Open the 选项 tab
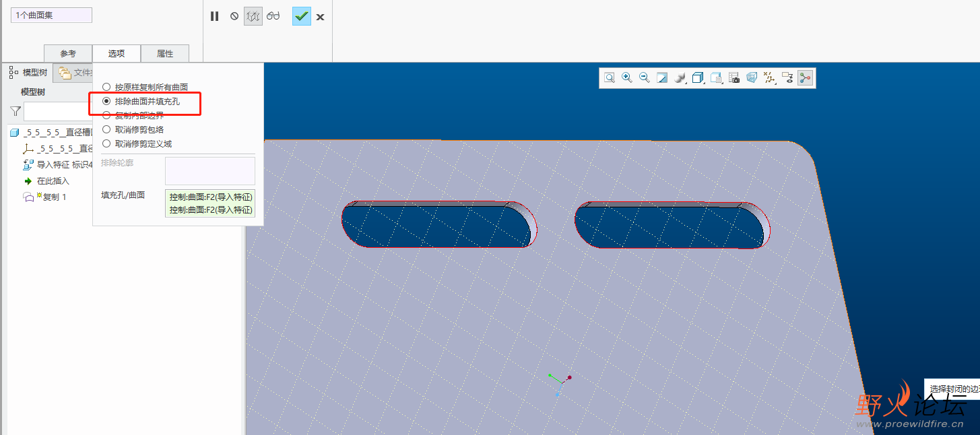The height and width of the screenshot is (435, 980). tap(117, 54)
